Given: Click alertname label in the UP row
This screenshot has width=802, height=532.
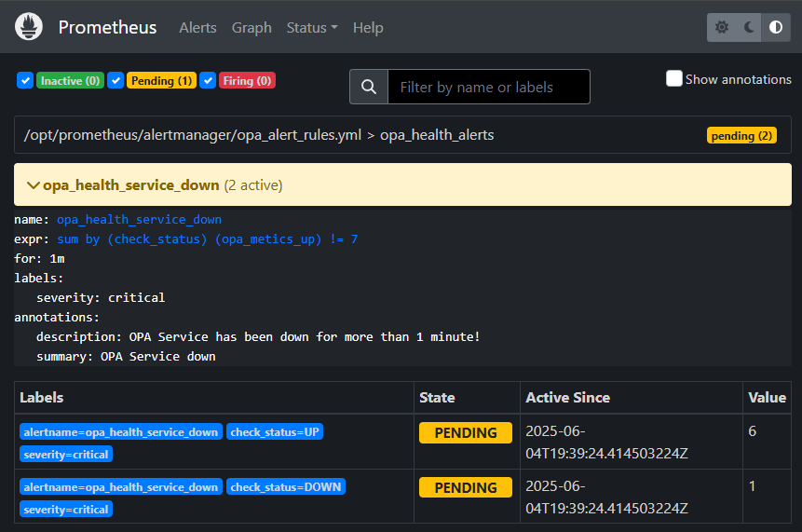Looking at the screenshot, I should point(121,431).
